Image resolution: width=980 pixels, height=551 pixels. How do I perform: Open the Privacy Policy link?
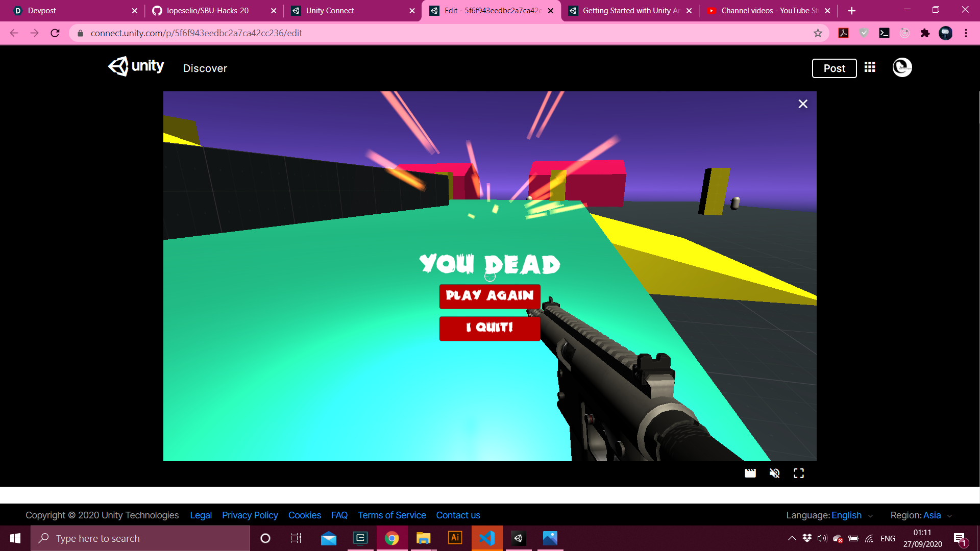coord(250,515)
